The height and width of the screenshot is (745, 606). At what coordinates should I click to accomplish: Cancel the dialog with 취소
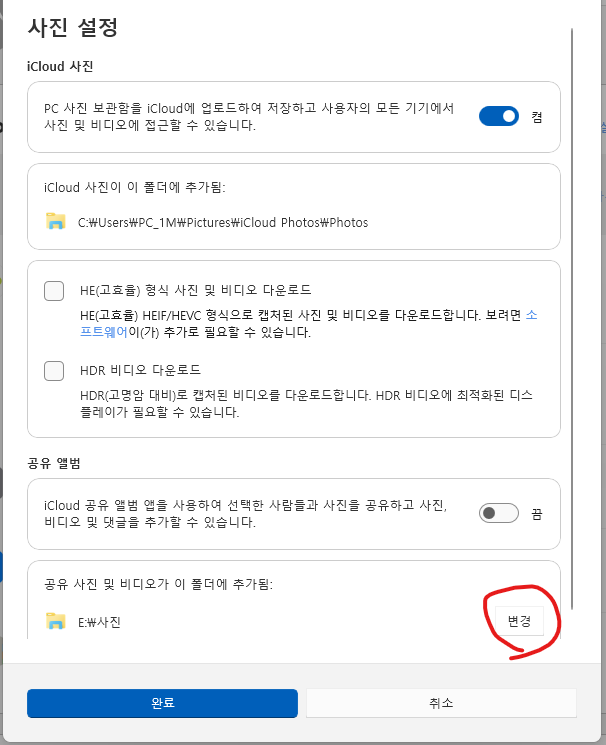440,703
